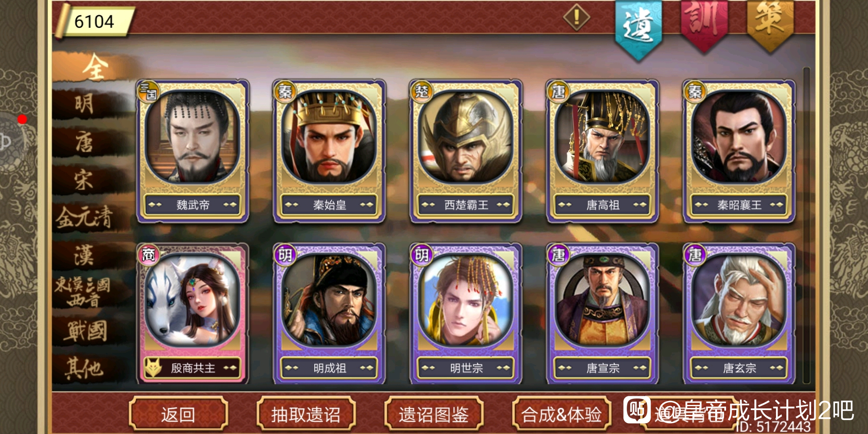Click the exclamation mark info icon
This screenshot has height=434, width=868.
click(576, 18)
